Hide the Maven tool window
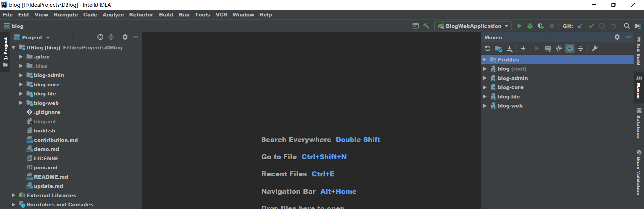644x209 pixels. [x=628, y=37]
